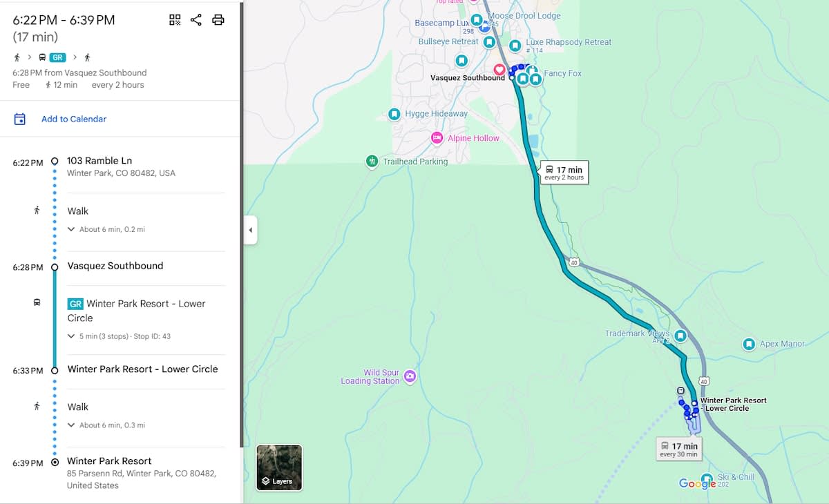Click the Apex Manor saved pin
The width and height of the screenshot is (829, 504).
[x=749, y=344]
